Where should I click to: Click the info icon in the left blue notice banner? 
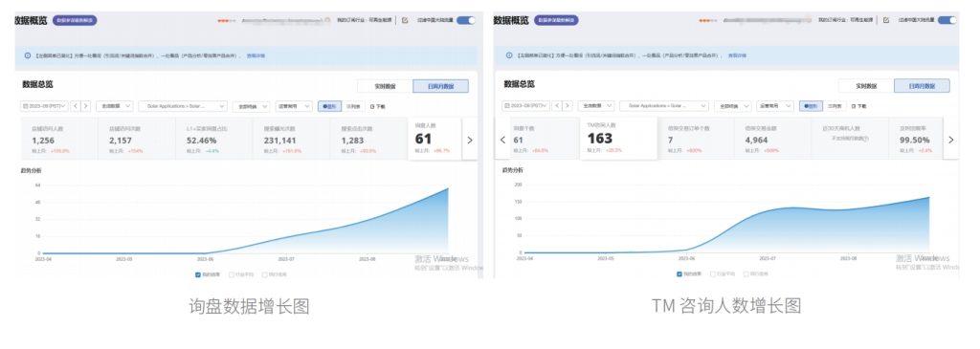click(28, 55)
